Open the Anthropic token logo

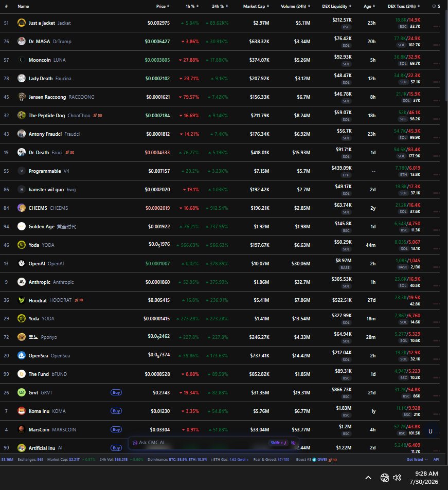click(x=22, y=282)
